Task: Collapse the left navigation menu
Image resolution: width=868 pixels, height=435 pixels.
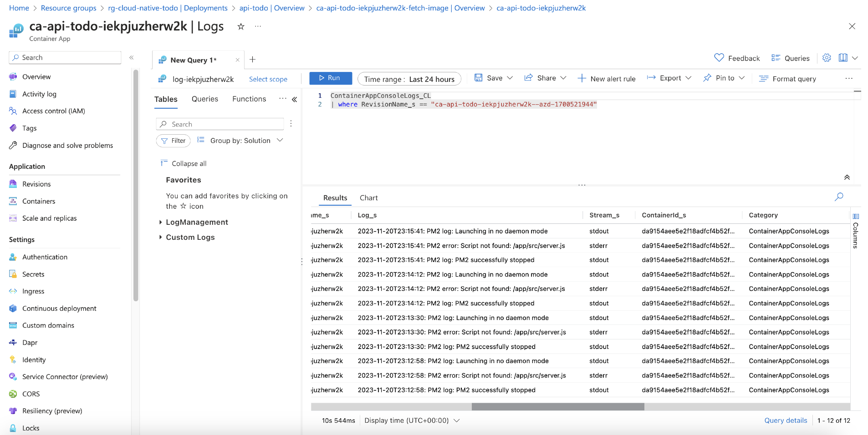Action: pyautogui.click(x=131, y=58)
